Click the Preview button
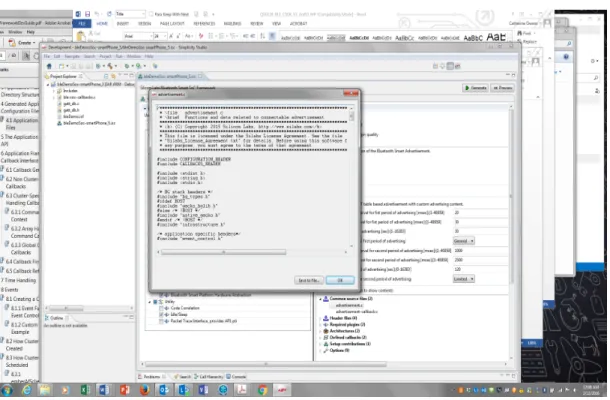The image size is (610, 400). 502,88
